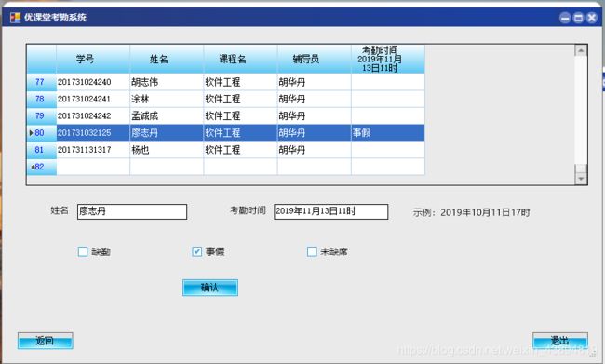The width and height of the screenshot is (605, 364).
Task: Select row header 79
Action: [42, 115]
